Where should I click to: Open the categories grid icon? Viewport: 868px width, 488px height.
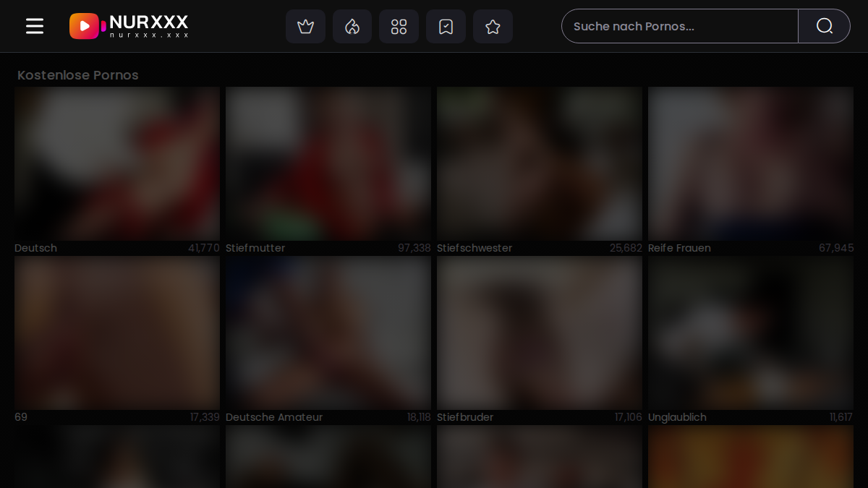[399, 27]
